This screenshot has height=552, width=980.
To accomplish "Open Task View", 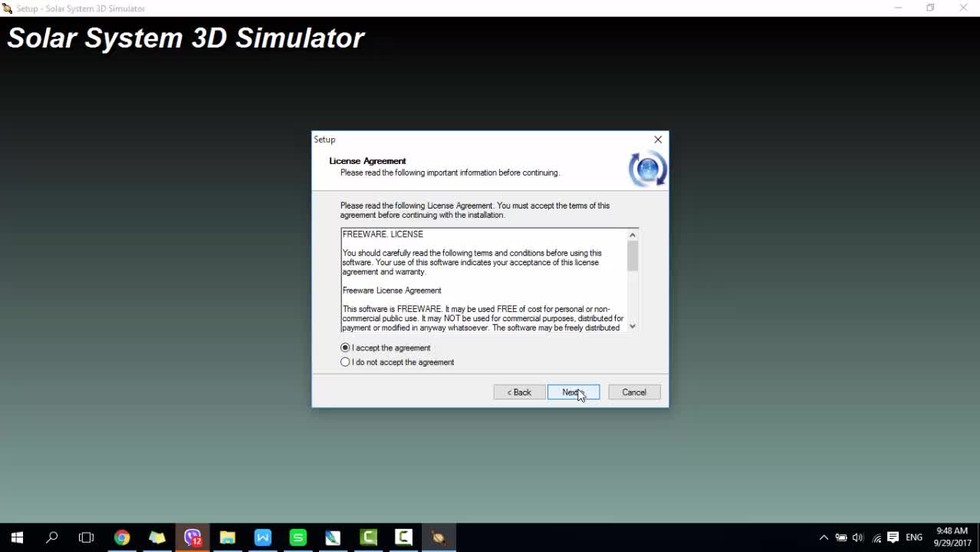I will (87, 537).
